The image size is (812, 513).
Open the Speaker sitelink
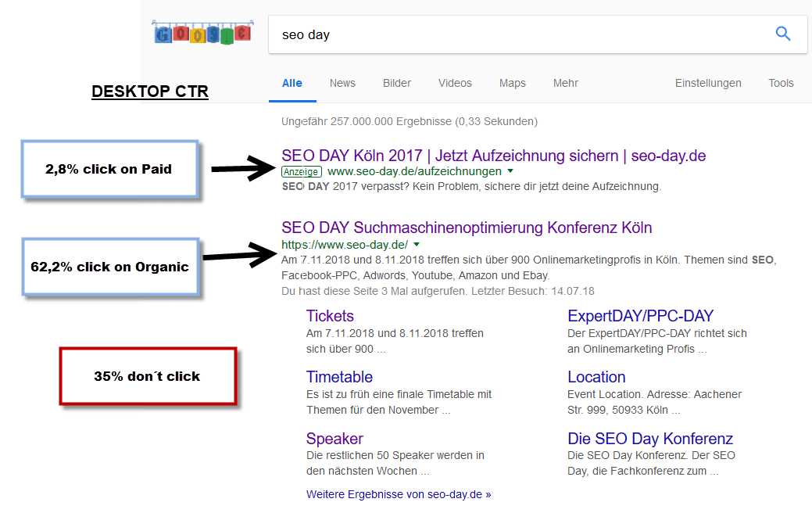(334, 439)
